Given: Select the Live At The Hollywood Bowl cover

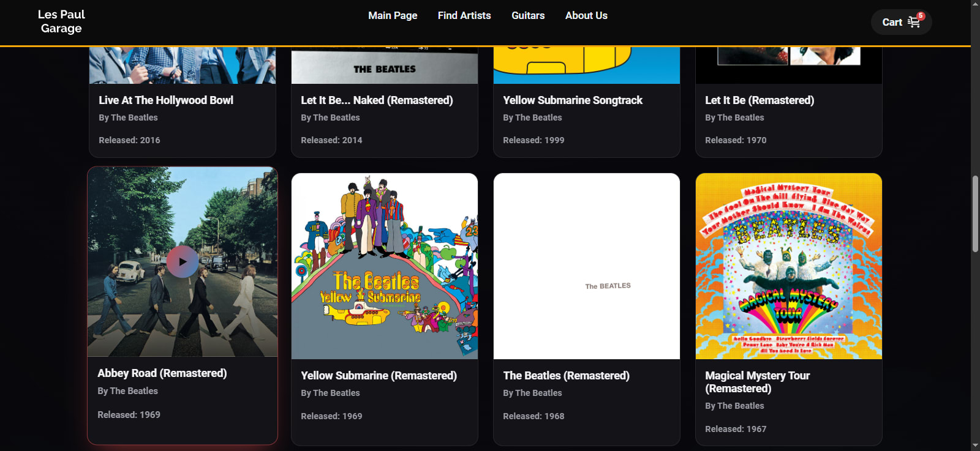Looking at the screenshot, I should click(x=183, y=65).
